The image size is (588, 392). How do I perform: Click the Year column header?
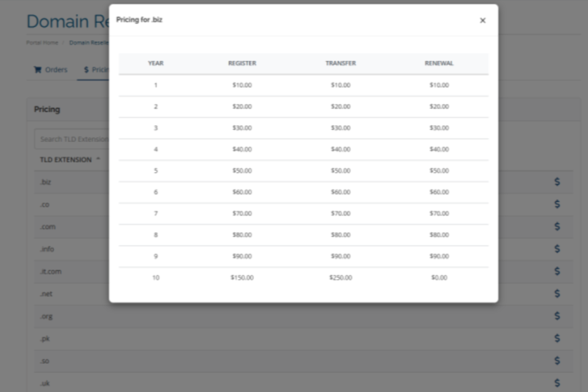(x=156, y=63)
